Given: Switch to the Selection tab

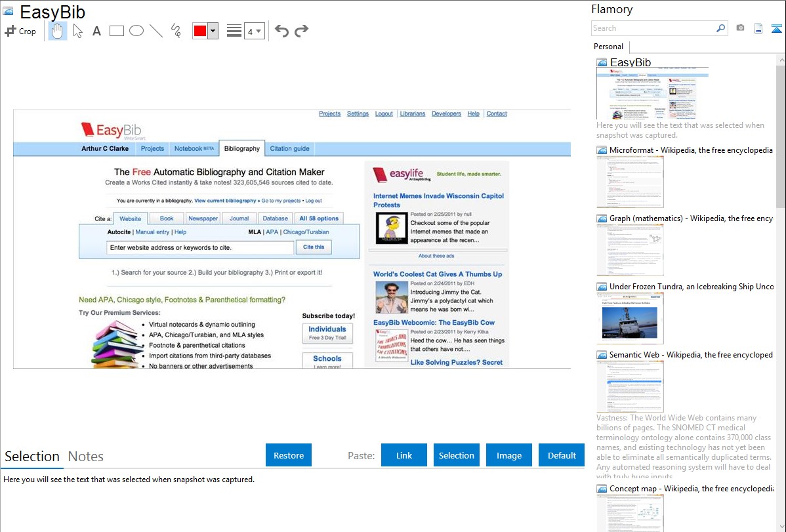Looking at the screenshot, I should pyautogui.click(x=32, y=457).
